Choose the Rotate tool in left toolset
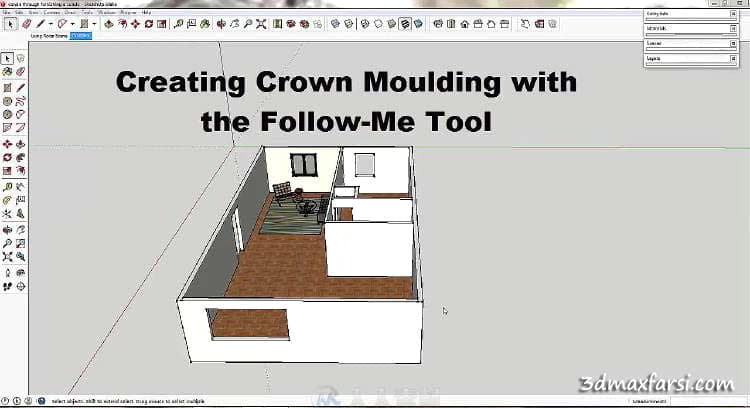The width and height of the screenshot is (750, 408). tap(7, 157)
